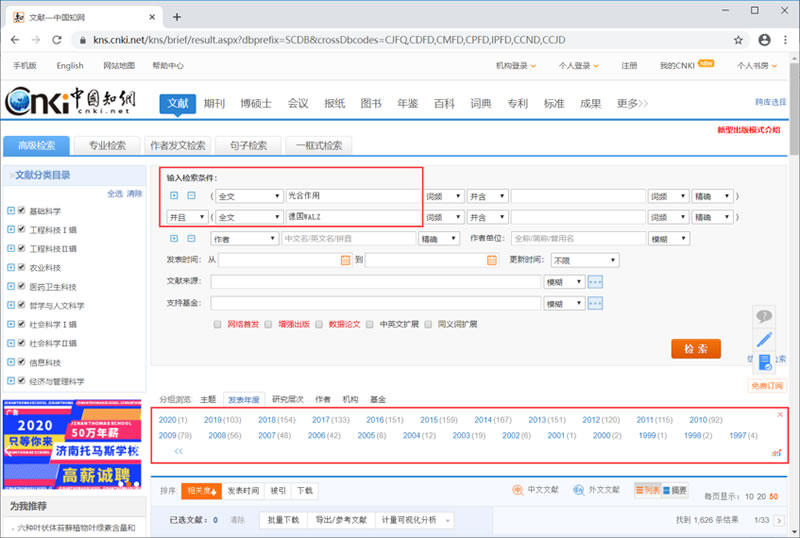Click the 德国WALZ search text field

(351, 217)
